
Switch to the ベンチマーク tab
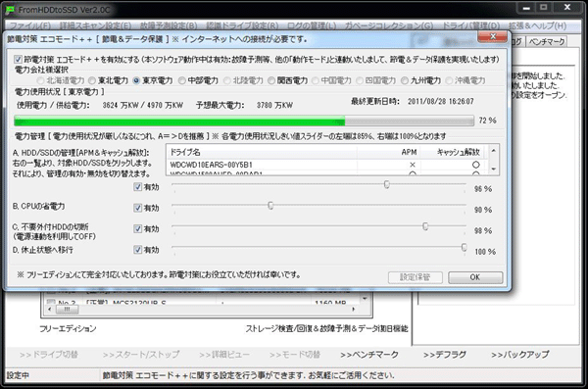547,41
